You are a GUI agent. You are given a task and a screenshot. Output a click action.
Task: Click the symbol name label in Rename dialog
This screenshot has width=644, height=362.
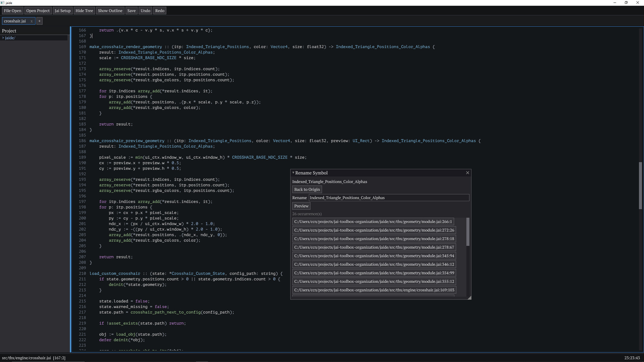pos(329,182)
